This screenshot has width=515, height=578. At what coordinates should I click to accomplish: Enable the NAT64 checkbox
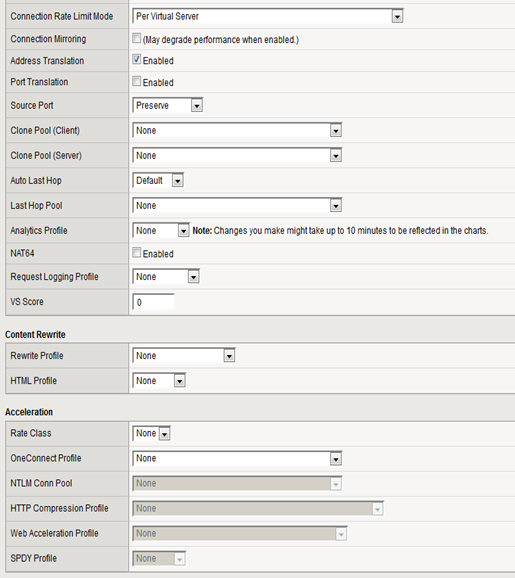point(137,253)
